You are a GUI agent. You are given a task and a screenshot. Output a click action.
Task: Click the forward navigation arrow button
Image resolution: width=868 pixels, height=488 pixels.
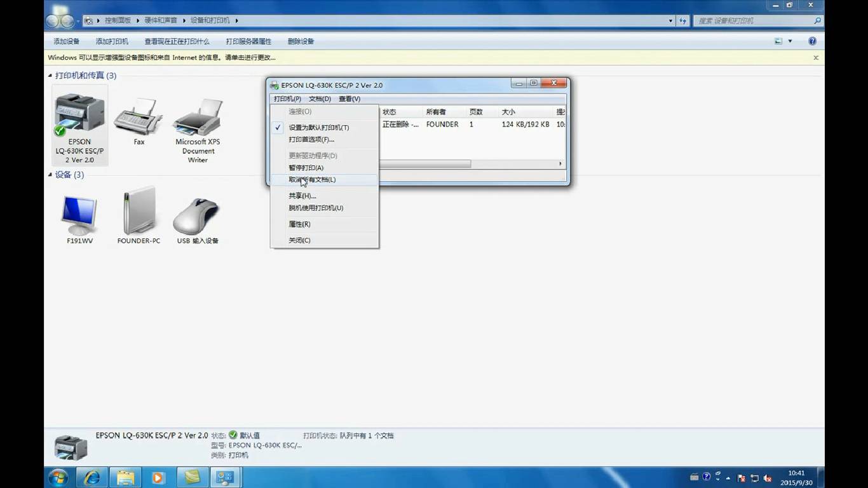(x=68, y=20)
